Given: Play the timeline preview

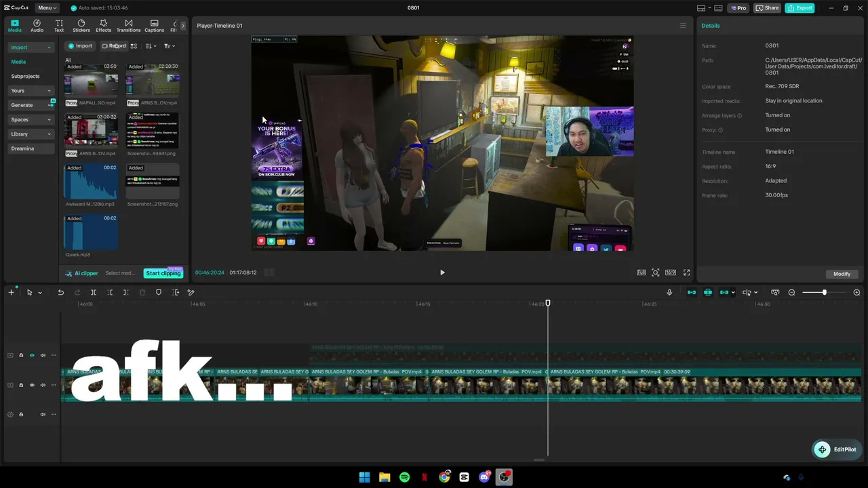Looking at the screenshot, I should click(442, 272).
